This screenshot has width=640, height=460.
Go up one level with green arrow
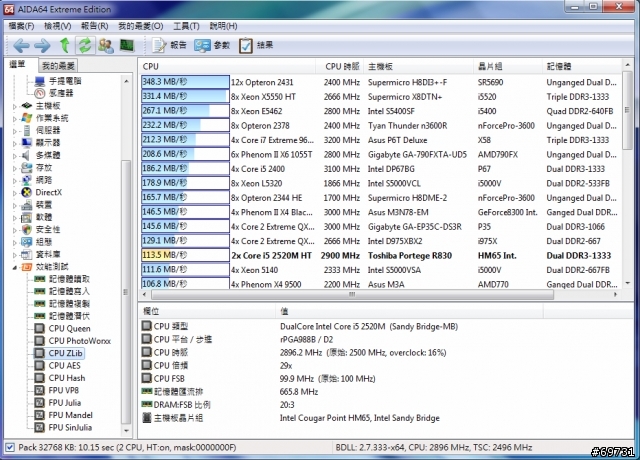click(64, 45)
